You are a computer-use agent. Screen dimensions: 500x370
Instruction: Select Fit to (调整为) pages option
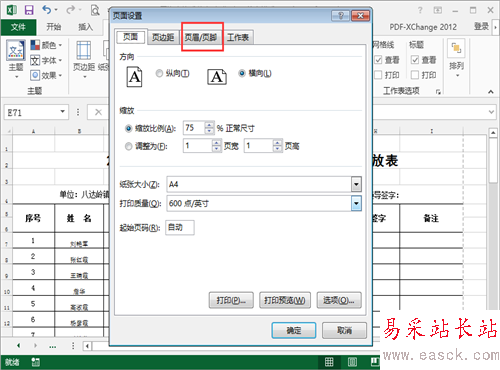[146, 146]
